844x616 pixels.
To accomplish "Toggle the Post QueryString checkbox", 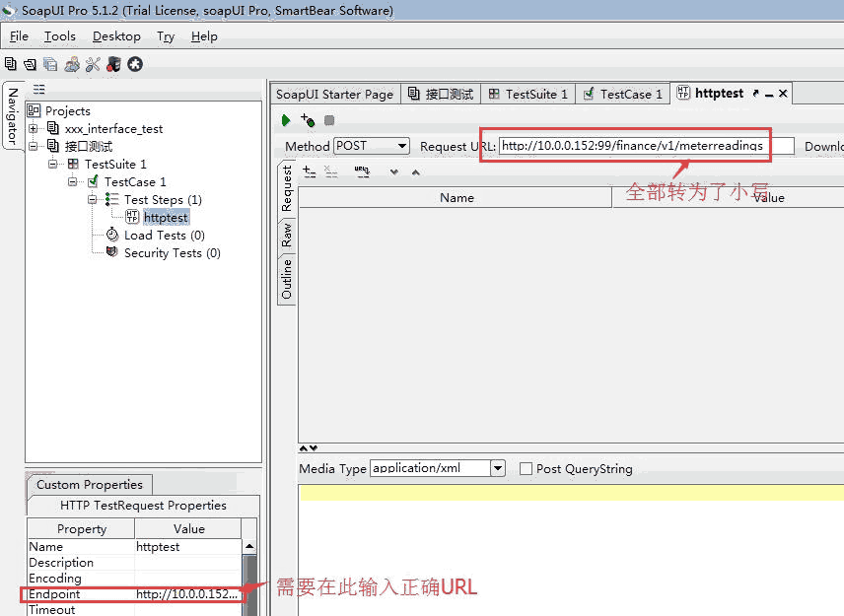I will point(526,469).
